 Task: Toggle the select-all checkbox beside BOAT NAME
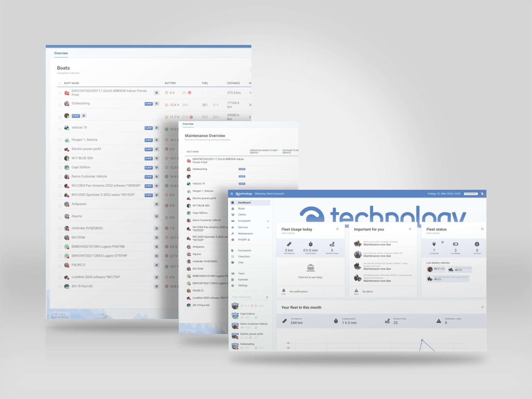click(x=60, y=83)
